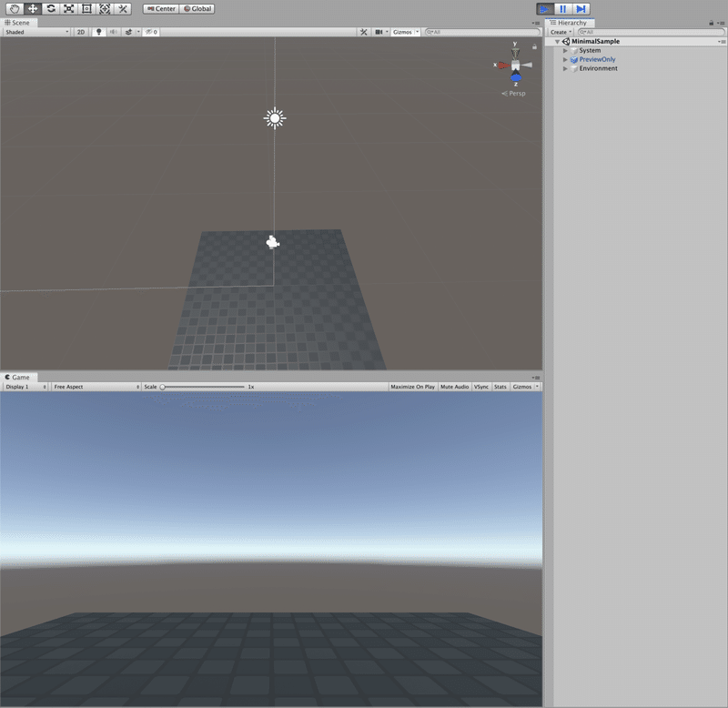Screen dimensions: 728x708
Task: Collapse the MinimalSample scene
Action: pos(557,41)
